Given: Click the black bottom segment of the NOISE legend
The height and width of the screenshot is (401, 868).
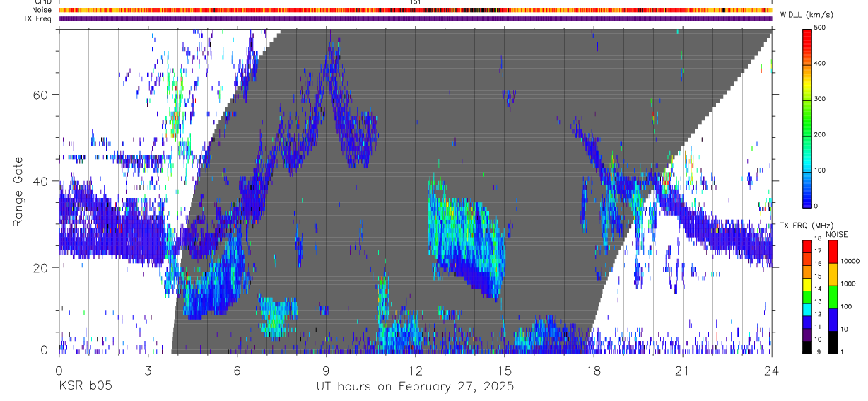Looking at the screenshot, I should coord(833,342).
